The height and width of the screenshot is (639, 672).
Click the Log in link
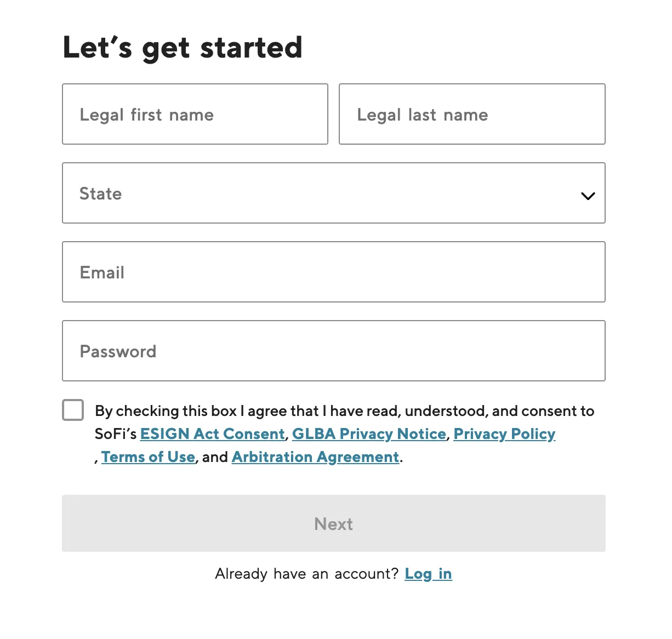428,574
